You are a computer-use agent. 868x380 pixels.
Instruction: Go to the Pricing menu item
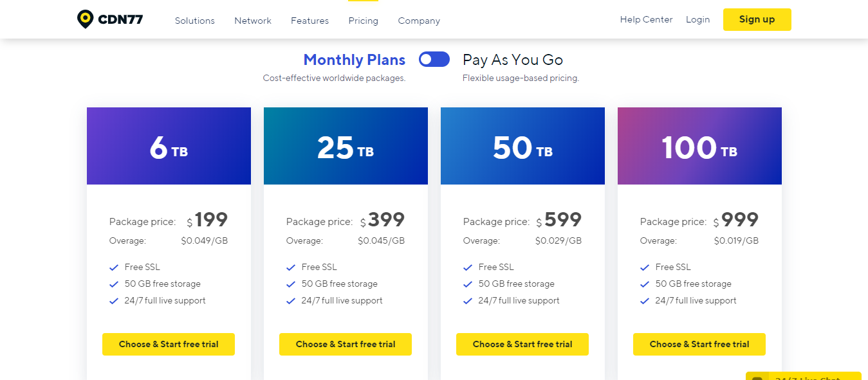point(363,21)
